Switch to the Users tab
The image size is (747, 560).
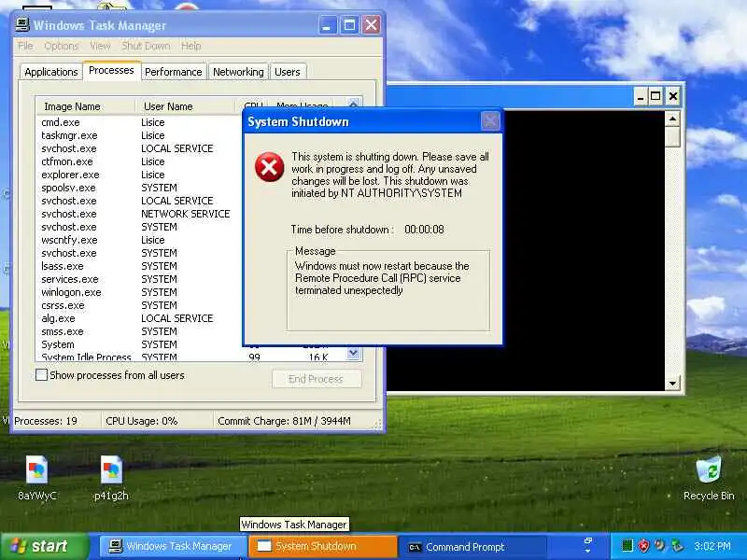[x=288, y=72]
